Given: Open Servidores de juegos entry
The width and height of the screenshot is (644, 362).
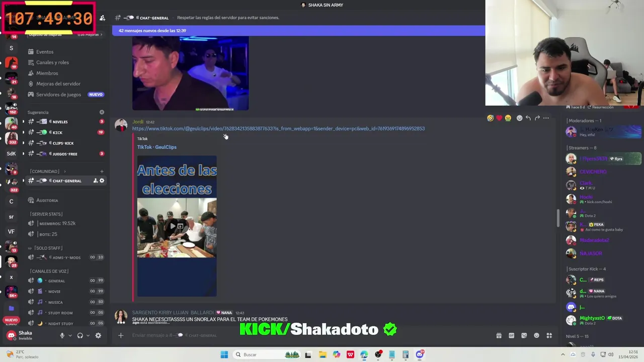Looking at the screenshot, I should tap(58, 95).
